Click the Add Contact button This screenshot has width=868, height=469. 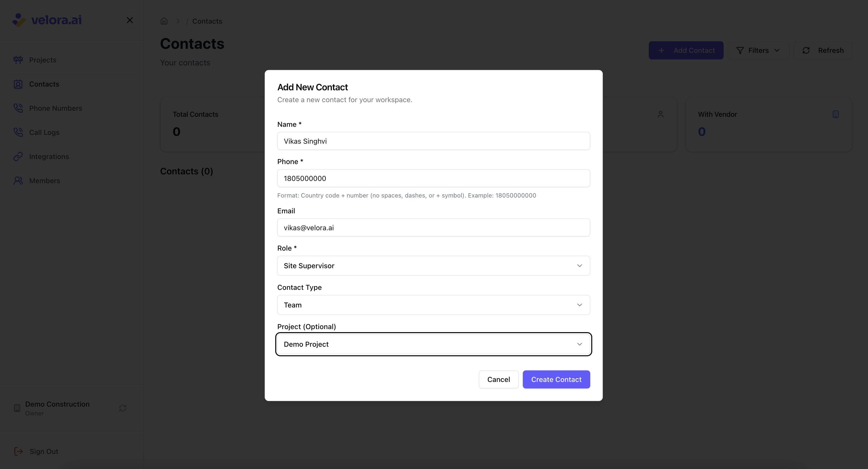[x=686, y=51]
